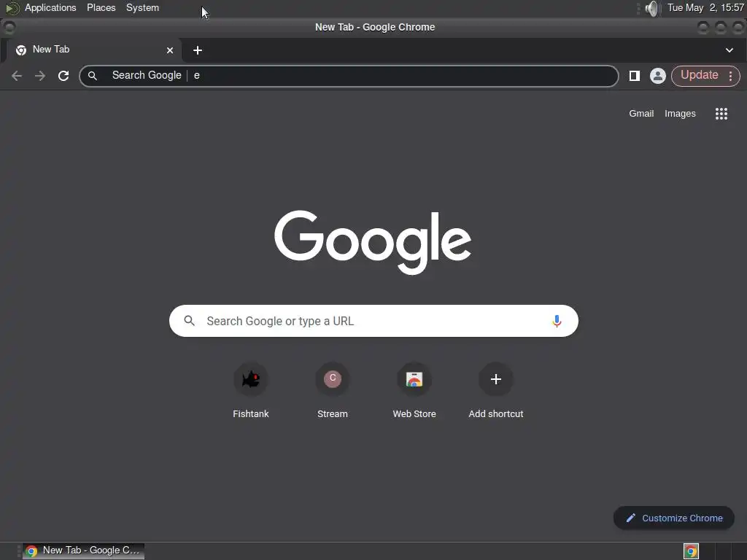Click the Google logo

pos(373,242)
